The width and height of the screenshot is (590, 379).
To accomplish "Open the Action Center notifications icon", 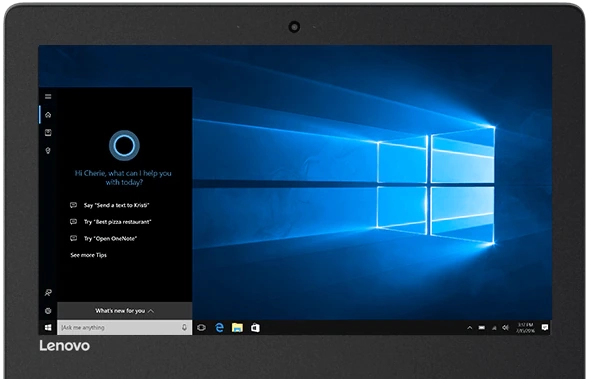I will click(545, 327).
